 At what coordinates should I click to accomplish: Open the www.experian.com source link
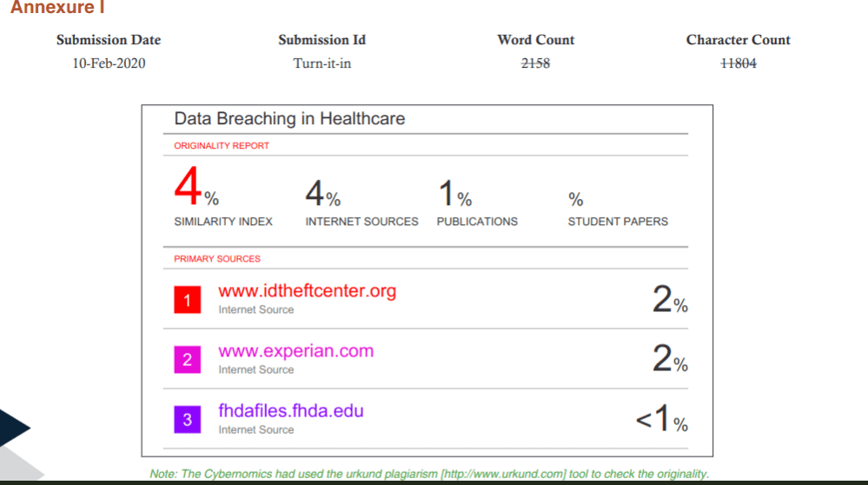point(295,350)
